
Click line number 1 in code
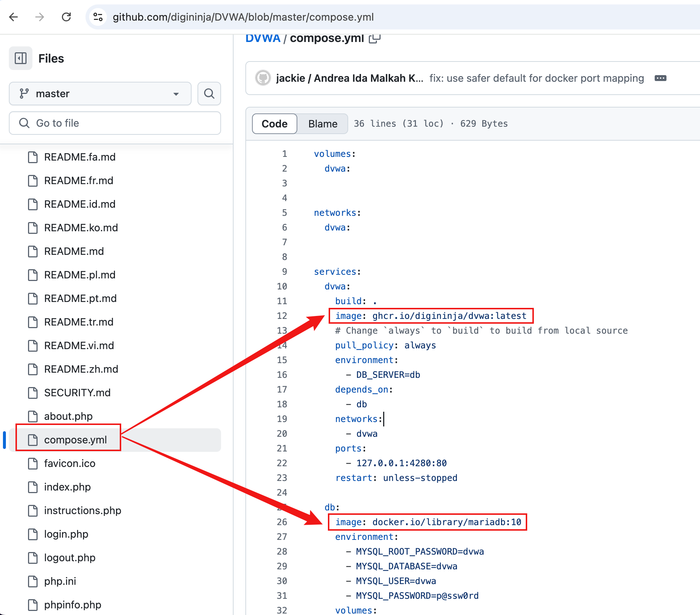pyautogui.click(x=284, y=154)
